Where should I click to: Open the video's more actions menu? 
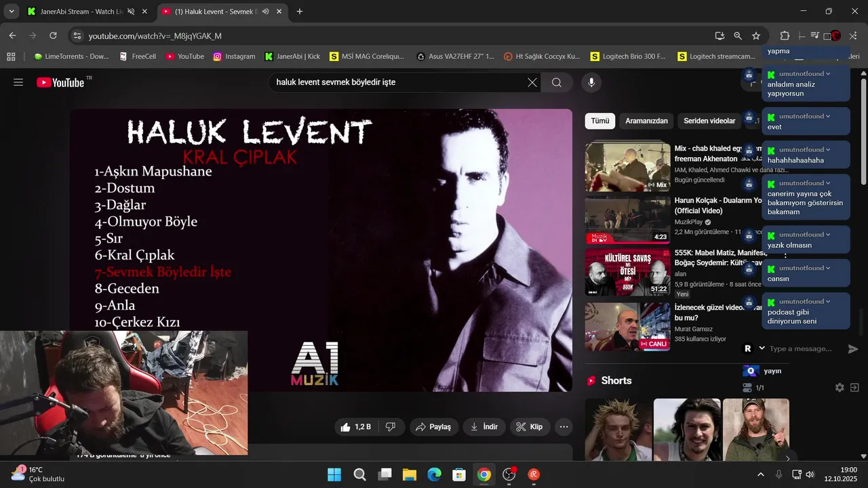[564, 427]
